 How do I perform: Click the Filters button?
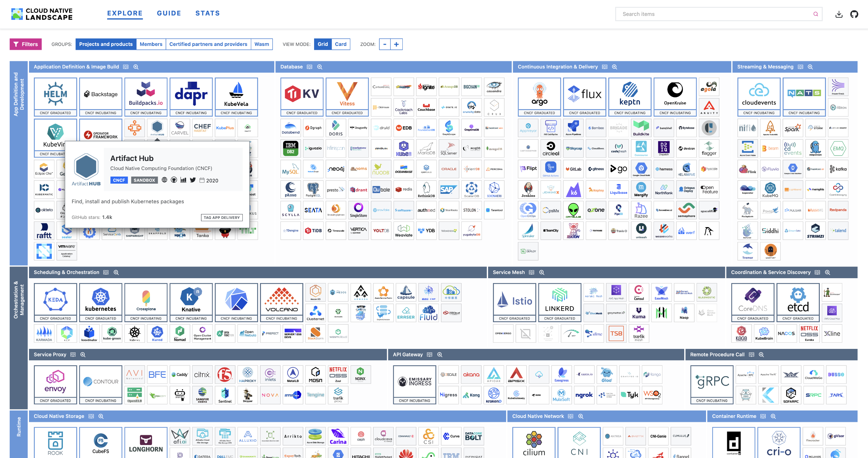click(26, 44)
